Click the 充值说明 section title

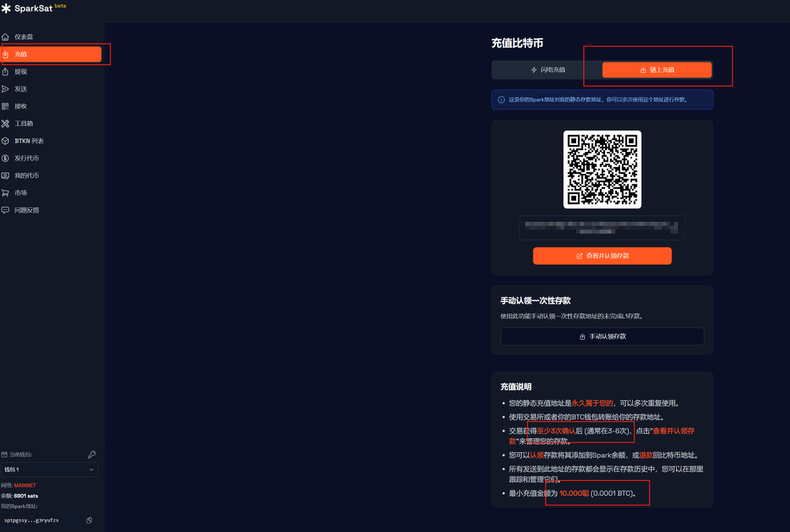point(516,386)
